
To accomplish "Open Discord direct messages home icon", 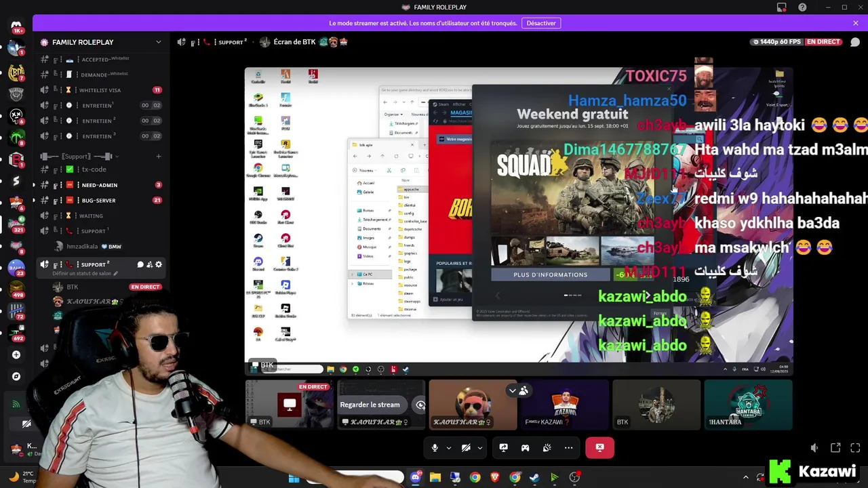I will pos(16,25).
